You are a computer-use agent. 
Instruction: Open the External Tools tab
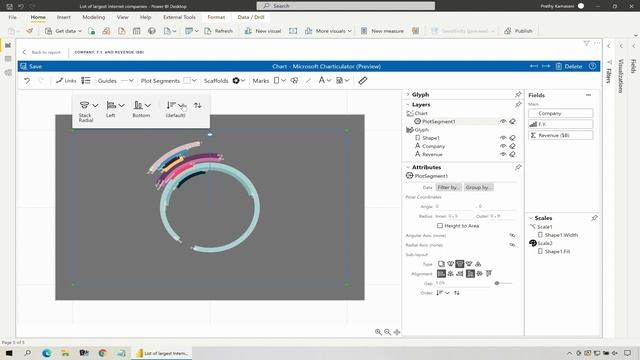179,17
